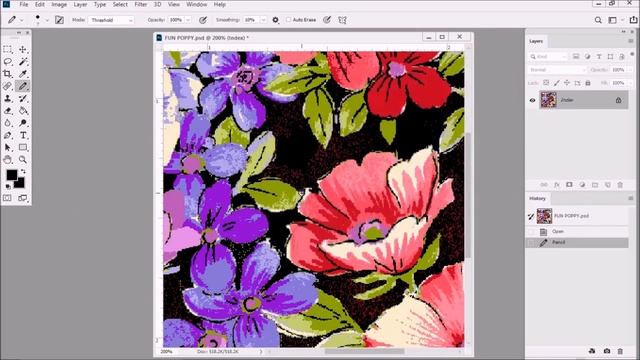Open the Smoothing percentage dropdown arrow
The width and height of the screenshot is (640, 360).
click(x=263, y=20)
